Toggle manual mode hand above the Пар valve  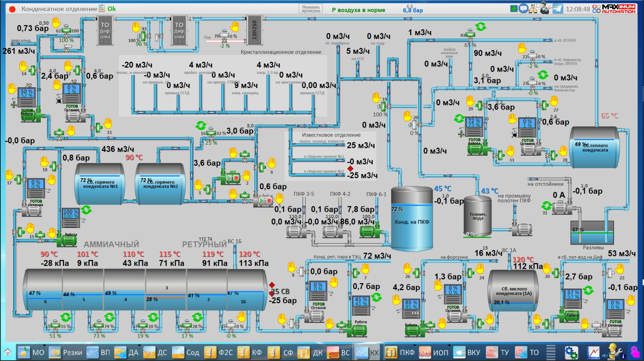pyautogui.click(x=235, y=26)
